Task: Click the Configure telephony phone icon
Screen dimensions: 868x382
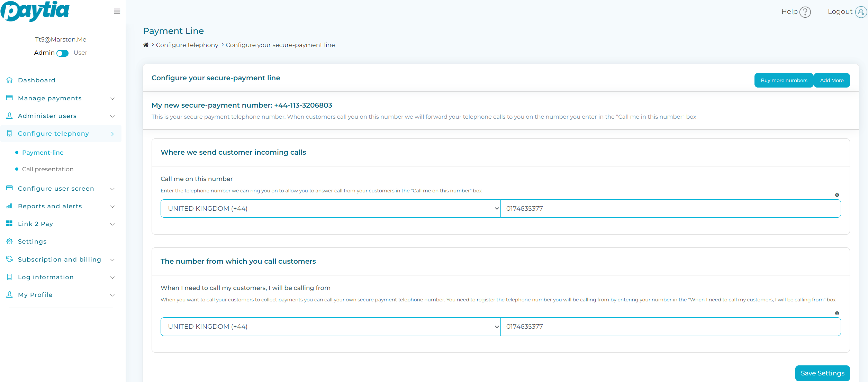Action: pos(9,134)
